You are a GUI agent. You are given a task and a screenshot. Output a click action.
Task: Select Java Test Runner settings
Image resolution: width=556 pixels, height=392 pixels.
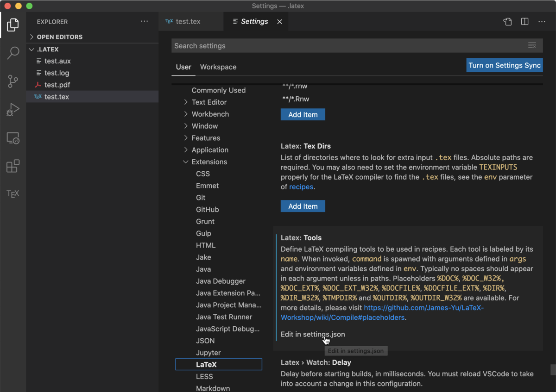pos(224,317)
